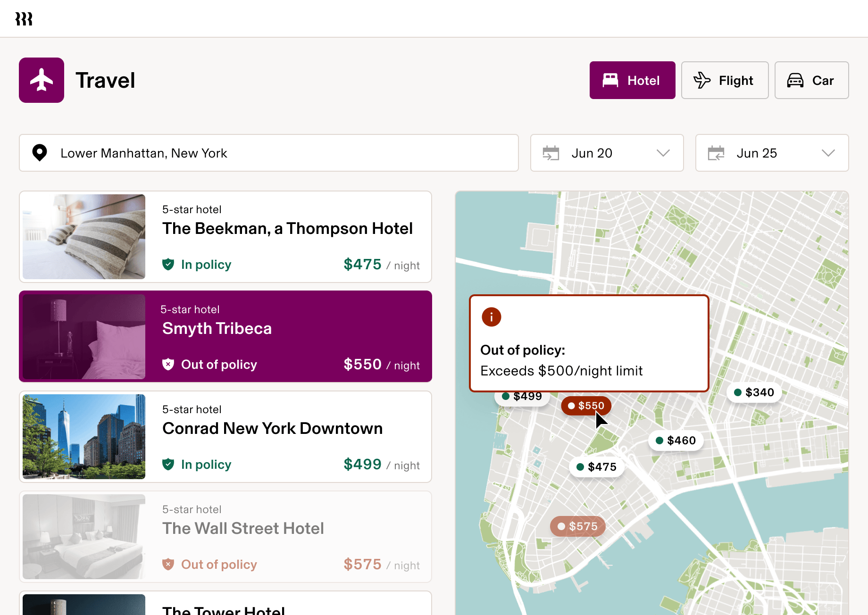This screenshot has height=615, width=868.
Task: Toggle the In policy shield on The Beekman
Action: pos(168,264)
